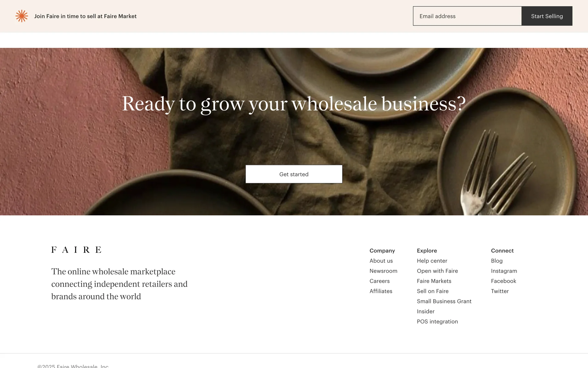Image resolution: width=588 pixels, height=368 pixels.
Task: Open the About us link
Action: 381,261
